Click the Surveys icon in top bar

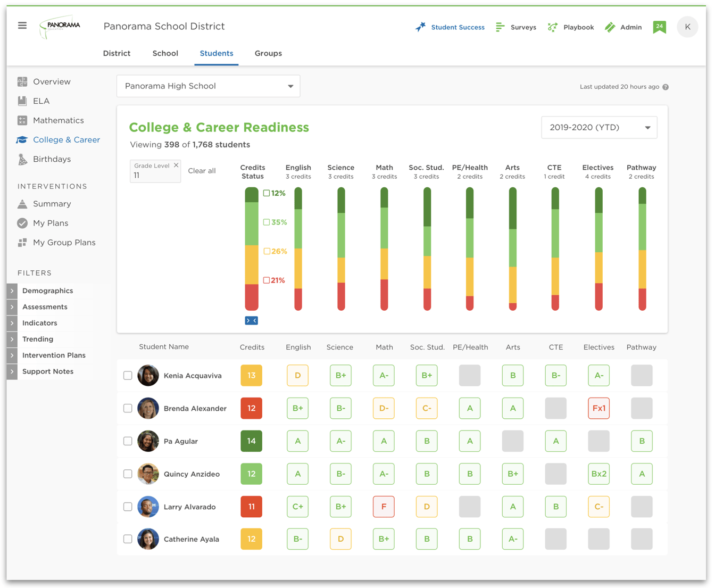click(x=500, y=27)
